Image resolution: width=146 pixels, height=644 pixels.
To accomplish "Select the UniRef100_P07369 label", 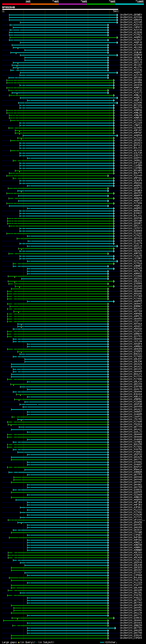I will coord(131,296).
